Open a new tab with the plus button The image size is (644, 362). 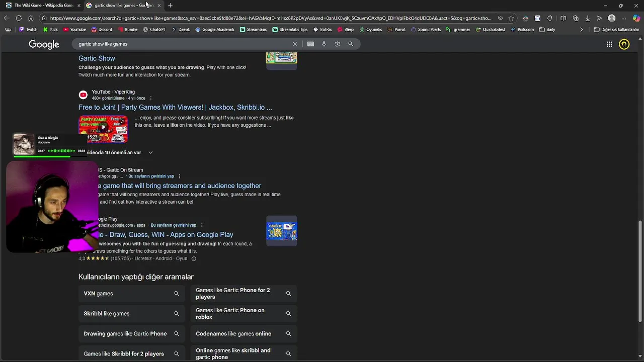point(170,6)
